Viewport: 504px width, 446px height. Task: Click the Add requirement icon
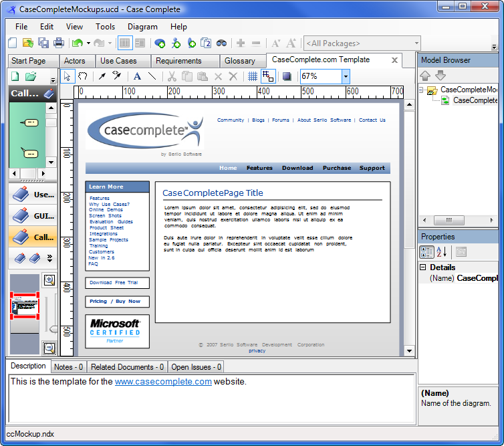click(192, 43)
